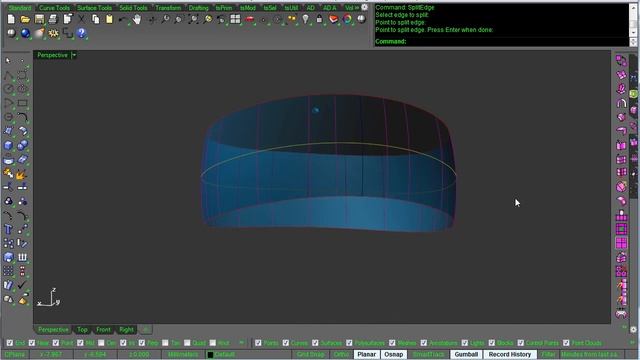Toggle the Near osnap checkbox
640x360 pixels.
click(32, 343)
